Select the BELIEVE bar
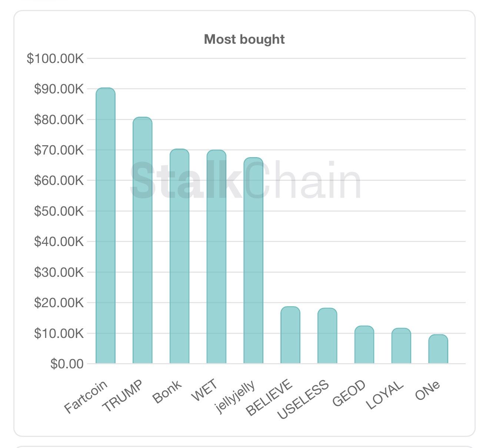This screenshot has width=489, height=448. (290, 335)
